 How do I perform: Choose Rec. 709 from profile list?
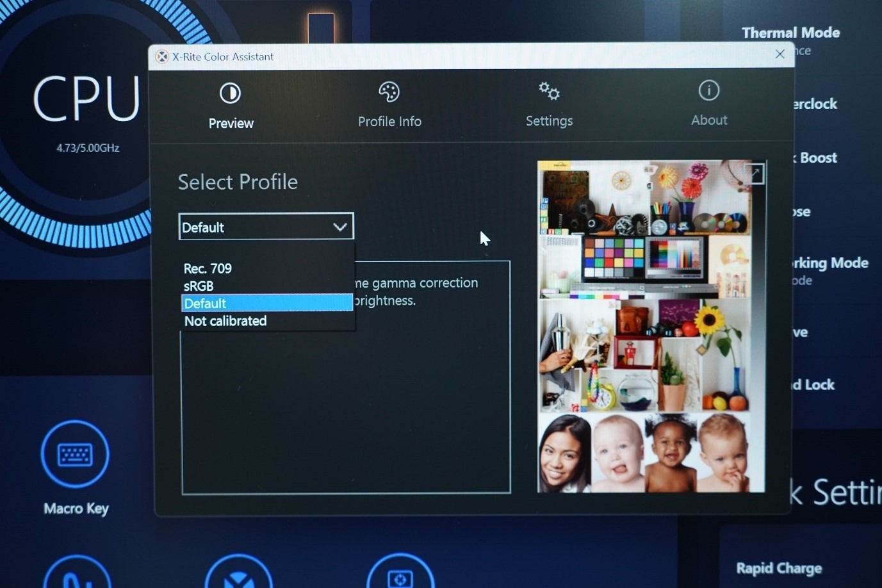tap(208, 268)
